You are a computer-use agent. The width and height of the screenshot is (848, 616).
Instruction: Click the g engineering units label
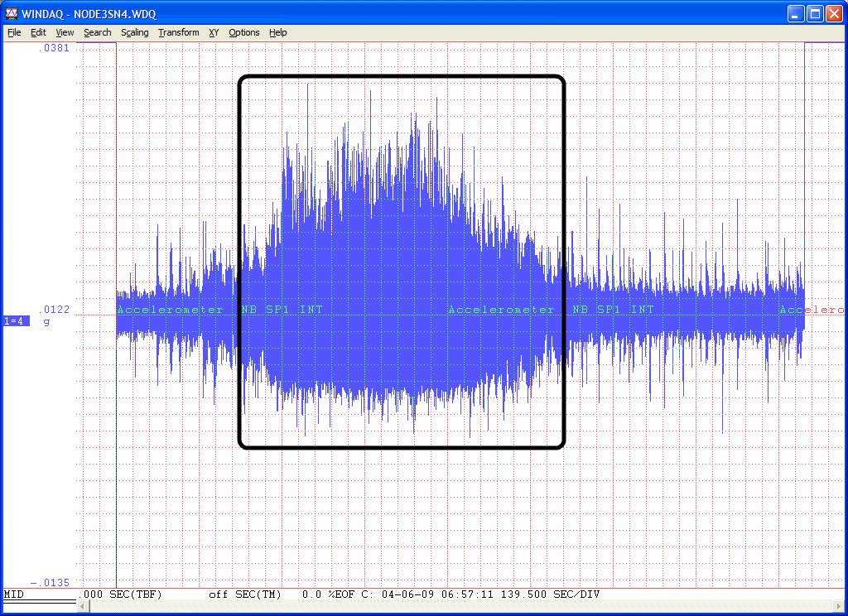pyautogui.click(x=46, y=322)
